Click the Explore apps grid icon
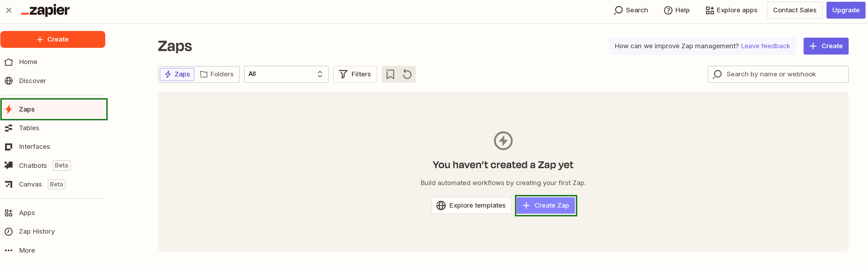Screen dimensions: 868x266 pyautogui.click(x=710, y=10)
